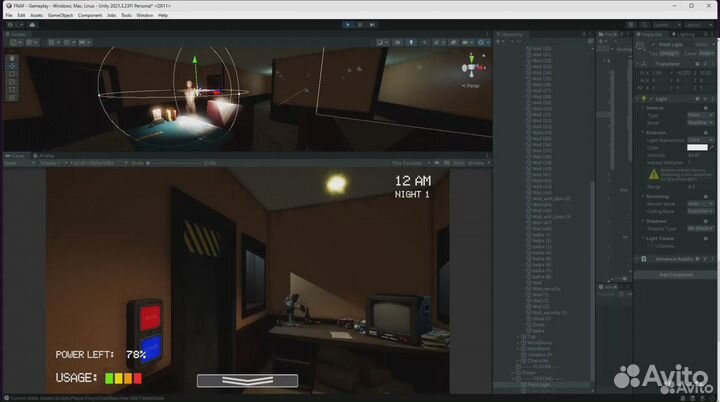Toggle Scene audio mute button

click(424, 42)
